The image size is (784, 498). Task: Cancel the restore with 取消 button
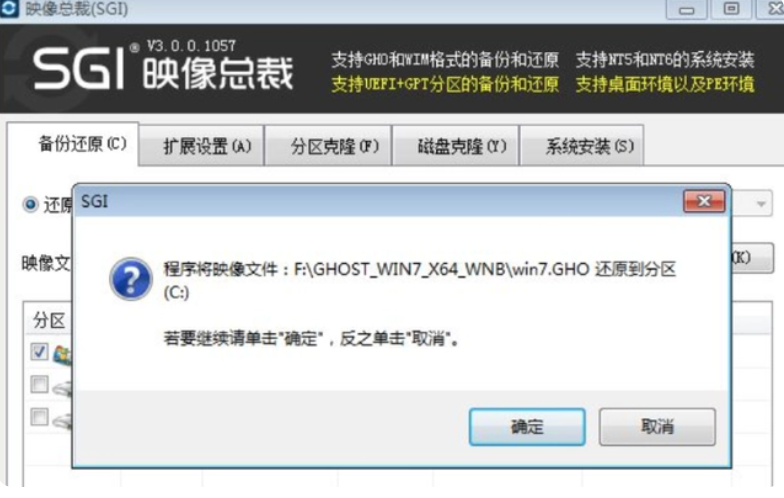(x=658, y=426)
